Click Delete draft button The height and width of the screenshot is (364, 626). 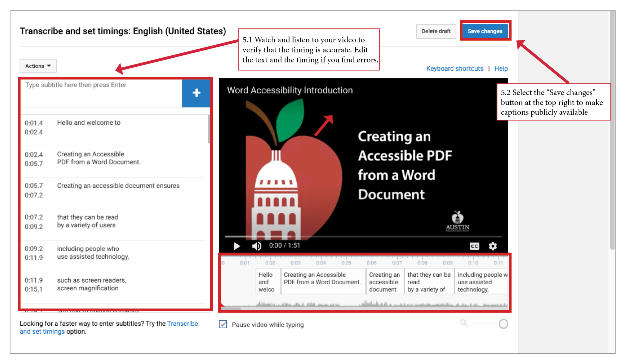pos(436,31)
